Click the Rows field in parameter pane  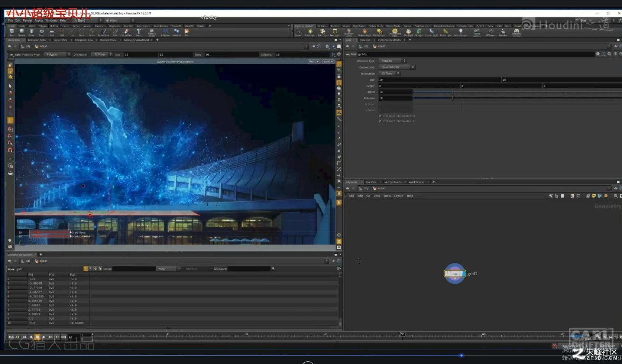point(395,92)
